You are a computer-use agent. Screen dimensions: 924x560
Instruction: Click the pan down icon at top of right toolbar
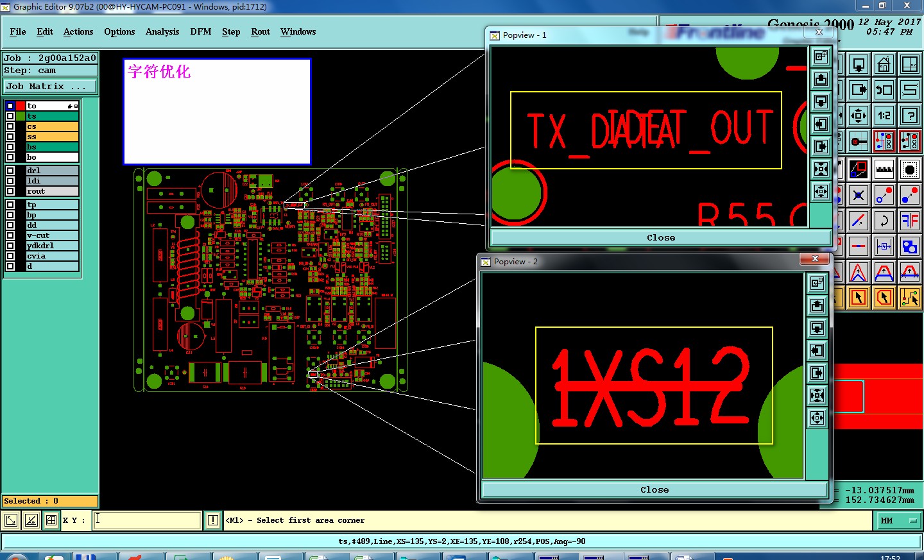[859, 64]
